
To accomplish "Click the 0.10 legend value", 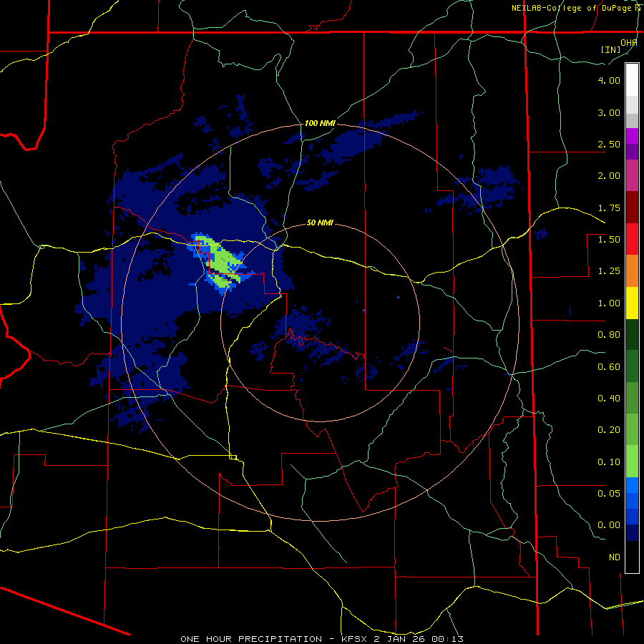I will coord(609,462).
